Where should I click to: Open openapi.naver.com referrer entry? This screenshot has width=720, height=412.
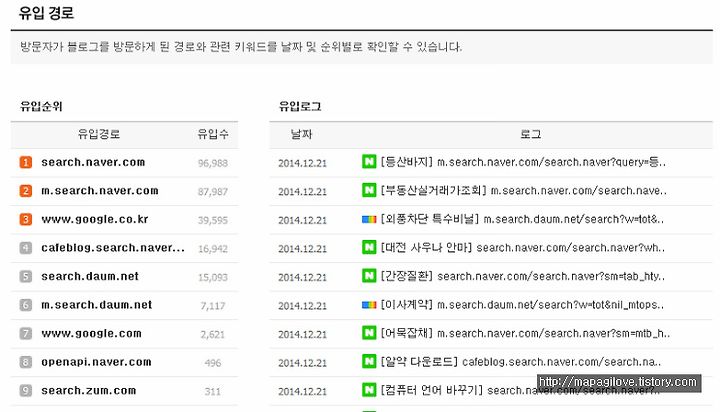coord(96,362)
